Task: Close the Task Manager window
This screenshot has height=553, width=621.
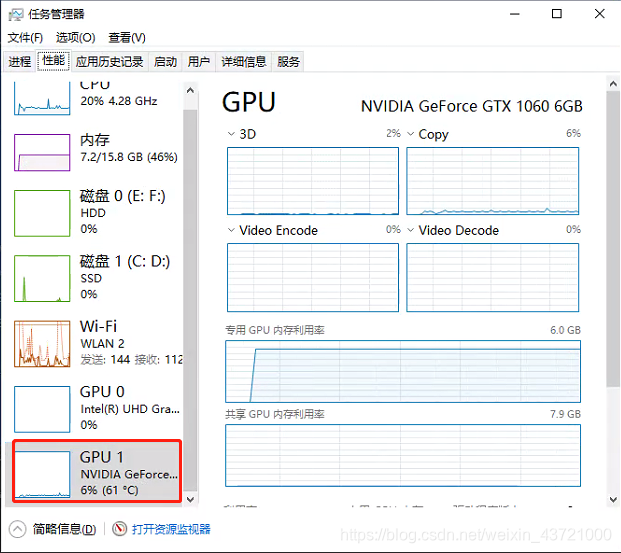Action: pos(600,14)
